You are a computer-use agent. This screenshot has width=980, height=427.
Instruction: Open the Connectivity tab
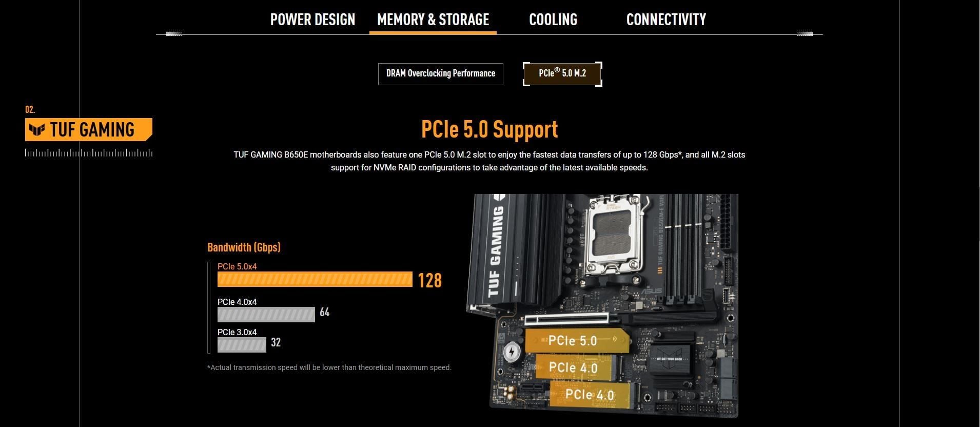tap(666, 20)
